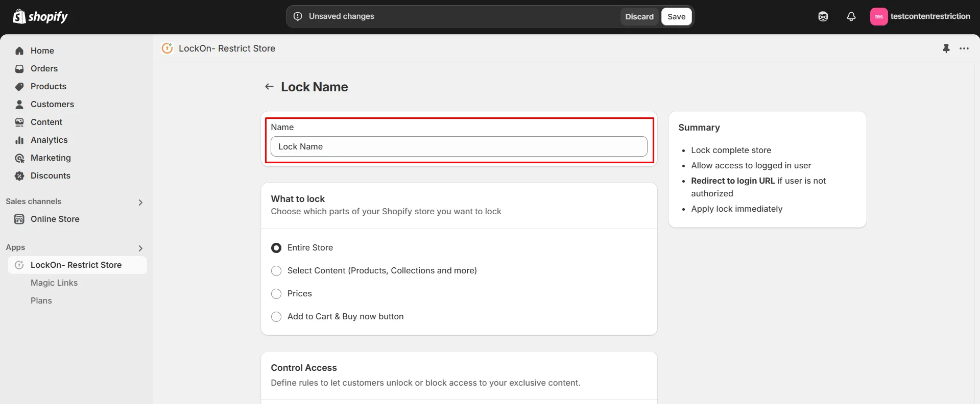Click the Unsaved changes alert icon

(x=298, y=16)
